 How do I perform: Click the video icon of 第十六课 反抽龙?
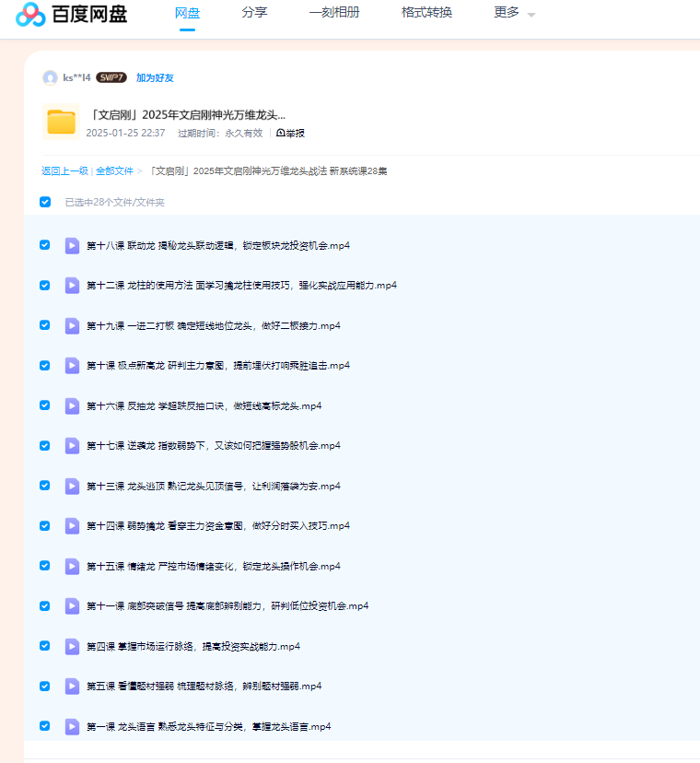click(72, 406)
